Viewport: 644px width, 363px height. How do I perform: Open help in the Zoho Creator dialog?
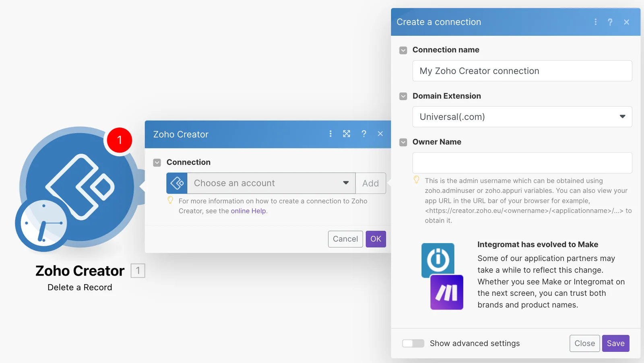click(364, 134)
